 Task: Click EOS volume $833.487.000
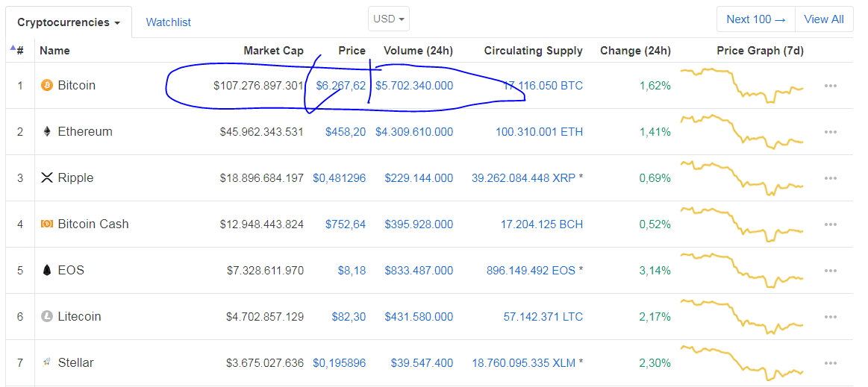(419, 271)
